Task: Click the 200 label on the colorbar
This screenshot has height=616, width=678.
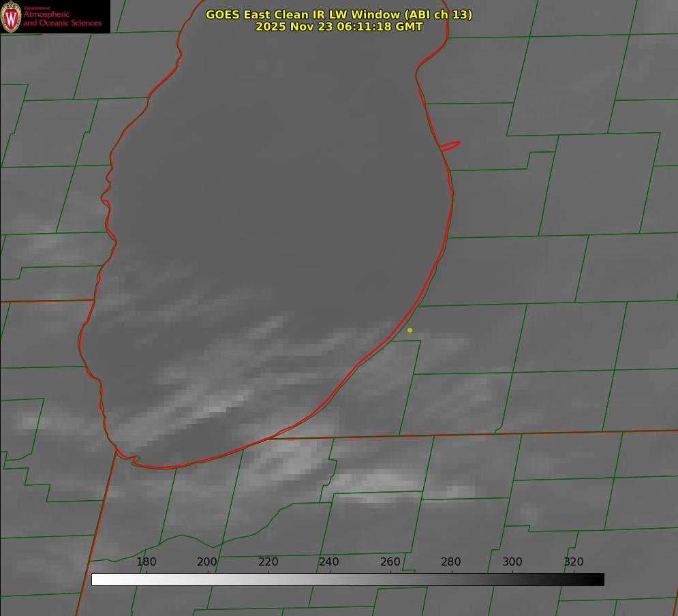Action: point(207,562)
